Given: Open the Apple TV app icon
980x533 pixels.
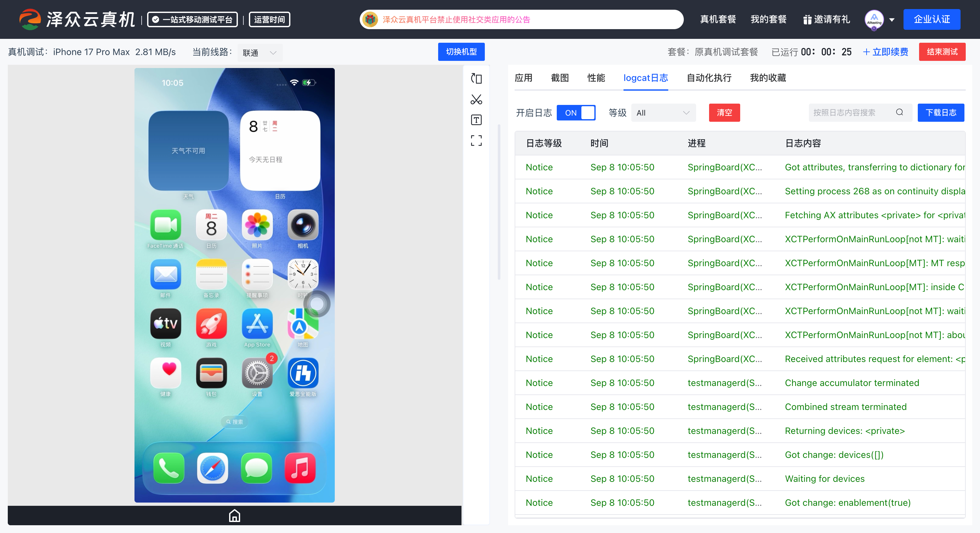Looking at the screenshot, I should pos(166,324).
